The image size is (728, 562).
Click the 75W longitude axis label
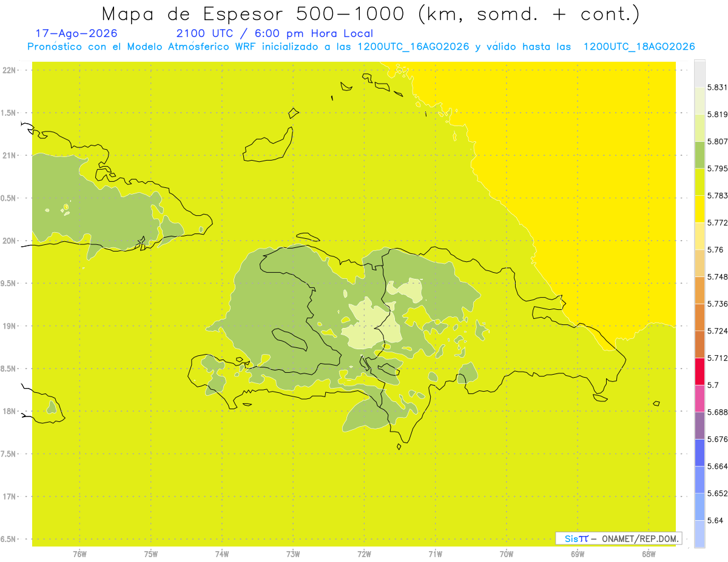pos(151,554)
